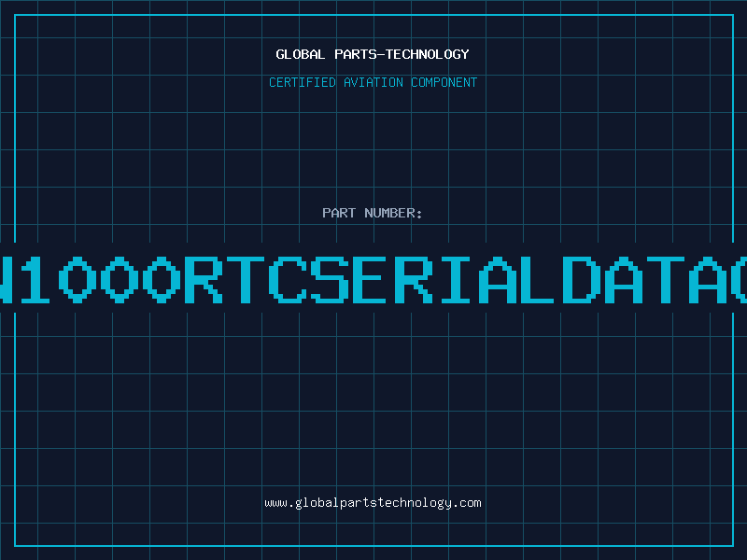Screen dimensions: 747x560
Task: Select the CERTIFIED AVIATION COMPONENT subtitle
Action: [373, 82]
